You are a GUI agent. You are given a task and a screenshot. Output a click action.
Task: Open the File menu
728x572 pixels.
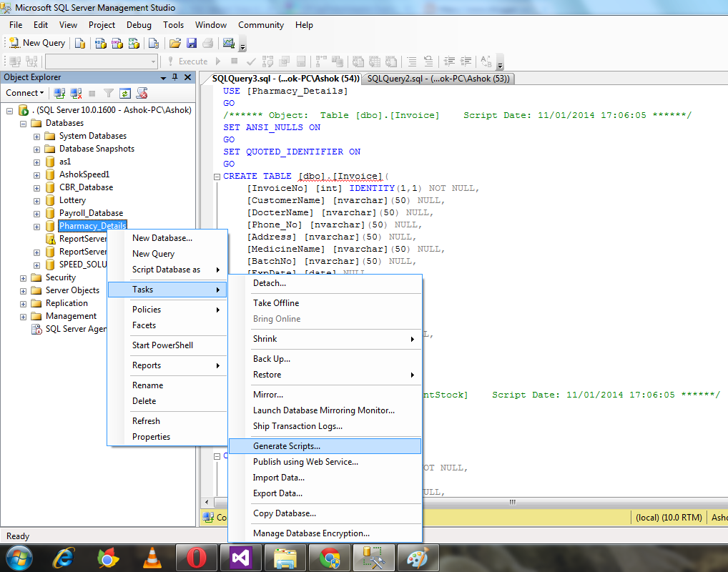[16, 25]
